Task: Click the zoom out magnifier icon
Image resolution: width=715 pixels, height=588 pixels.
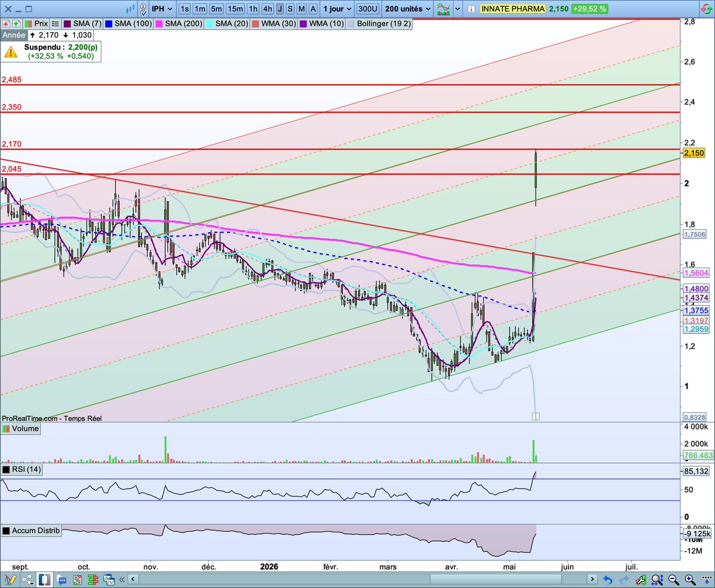Action: pos(674,580)
